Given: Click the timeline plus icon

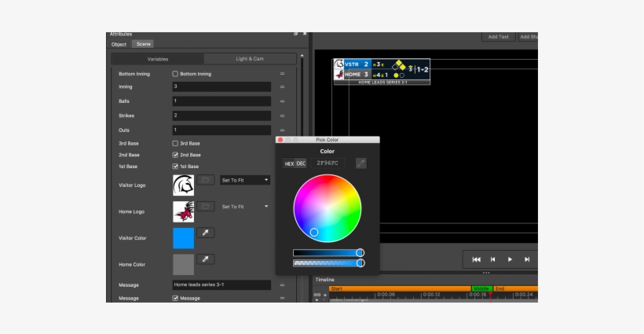Looking at the screenshot, I should [325, 295].
